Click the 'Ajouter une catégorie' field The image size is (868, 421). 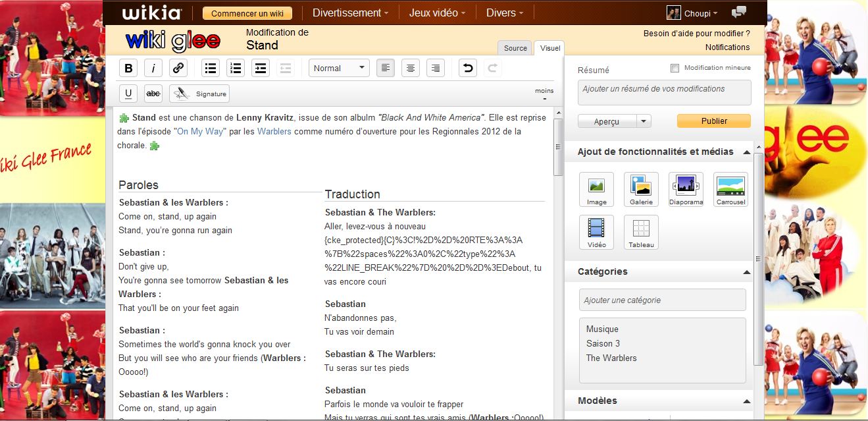[x=663, y=300]
